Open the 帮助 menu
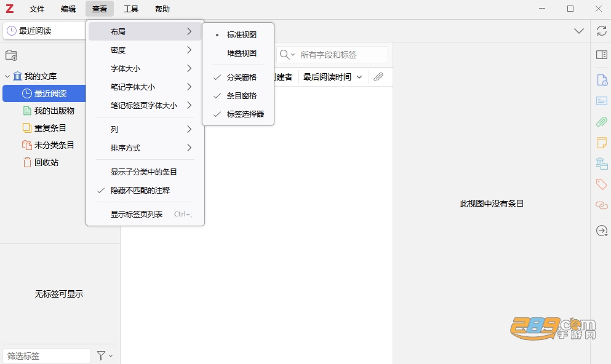 tap(162, 9)
